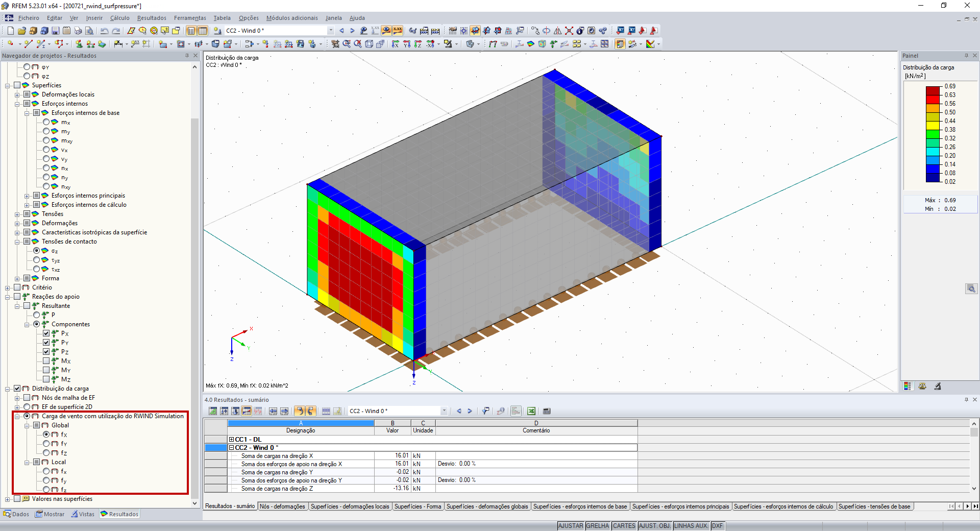Screen dimensions: 980x531
Task: Expand the CC1 - DL table row
Action: tap(231, 439)
